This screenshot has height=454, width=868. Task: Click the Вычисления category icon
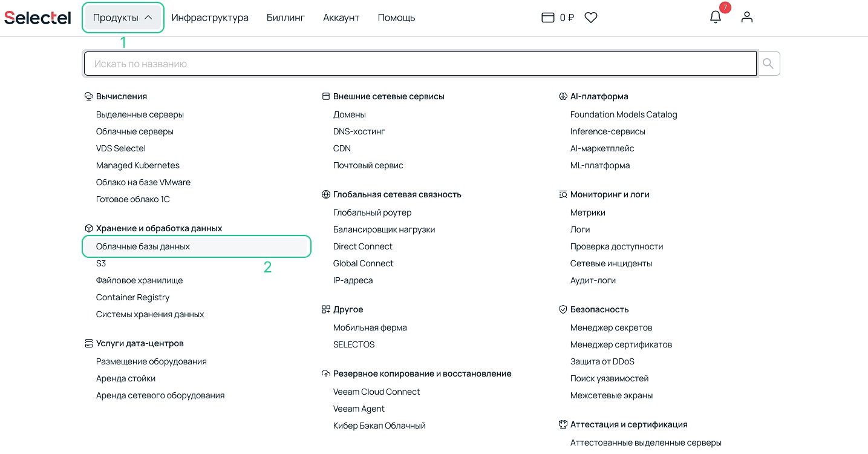click(x=88, y=96)
